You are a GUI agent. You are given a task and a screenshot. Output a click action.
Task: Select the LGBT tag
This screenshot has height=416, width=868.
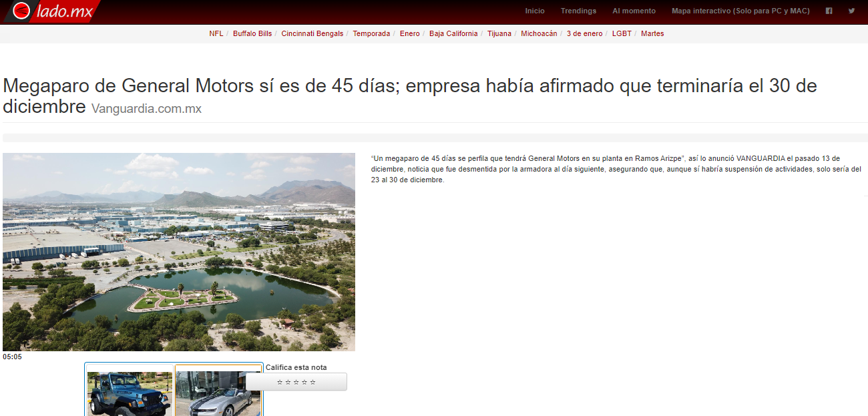click(x=622, y=33)
